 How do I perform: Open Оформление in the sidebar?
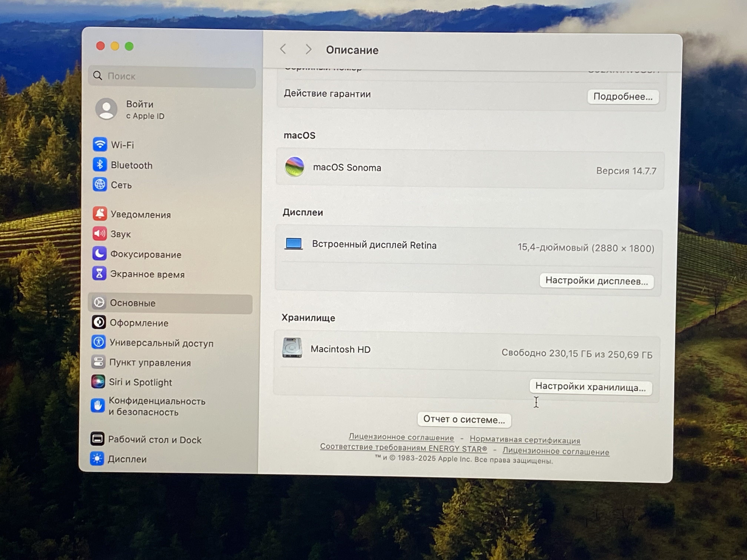pos(139,323)
